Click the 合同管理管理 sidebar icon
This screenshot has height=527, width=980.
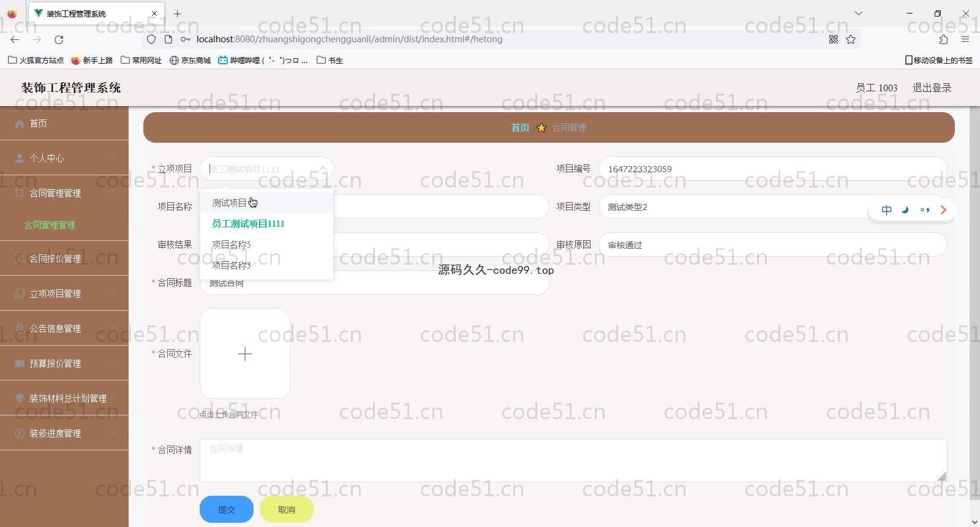point(19,193)
